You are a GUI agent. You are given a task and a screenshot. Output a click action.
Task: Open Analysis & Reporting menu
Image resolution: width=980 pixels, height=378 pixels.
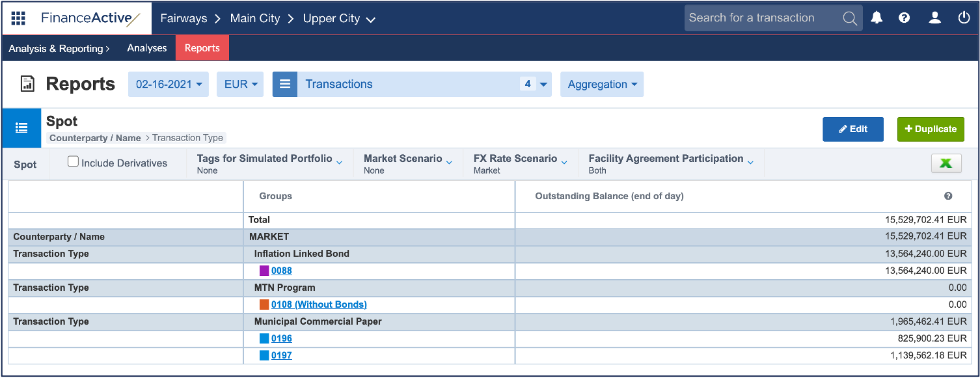click(x=59, y=48)
